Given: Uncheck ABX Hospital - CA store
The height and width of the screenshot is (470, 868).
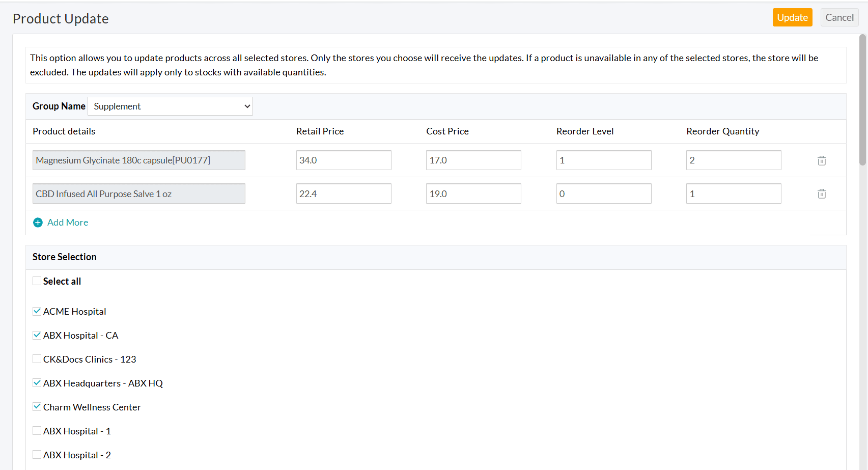Looking at the screenshot, I should (x=37, y=335).
